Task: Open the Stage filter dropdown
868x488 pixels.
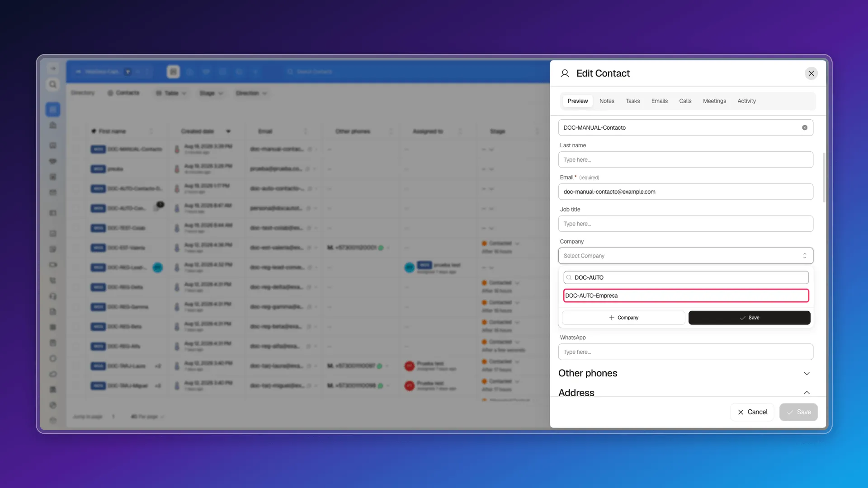Action: point(211,93)
